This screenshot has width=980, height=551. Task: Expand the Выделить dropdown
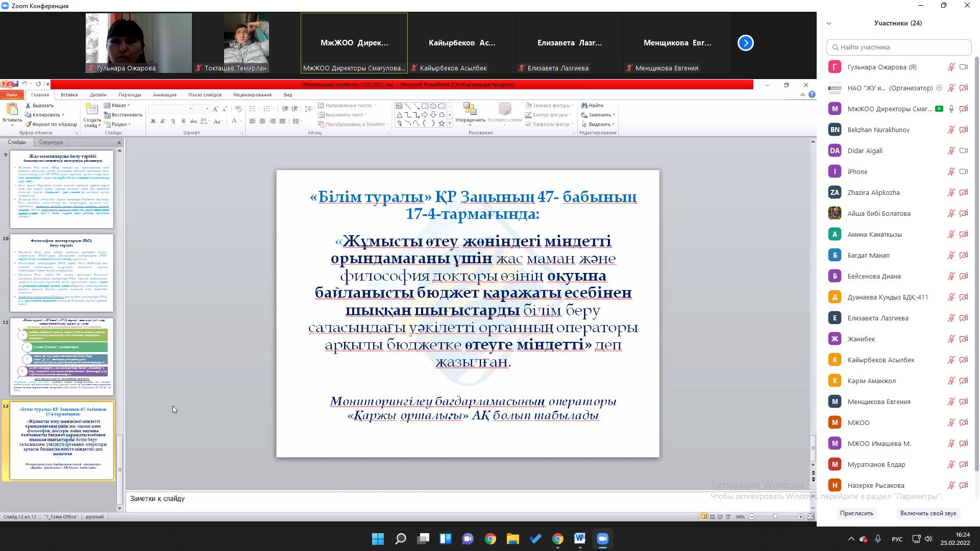pos(601,124)
